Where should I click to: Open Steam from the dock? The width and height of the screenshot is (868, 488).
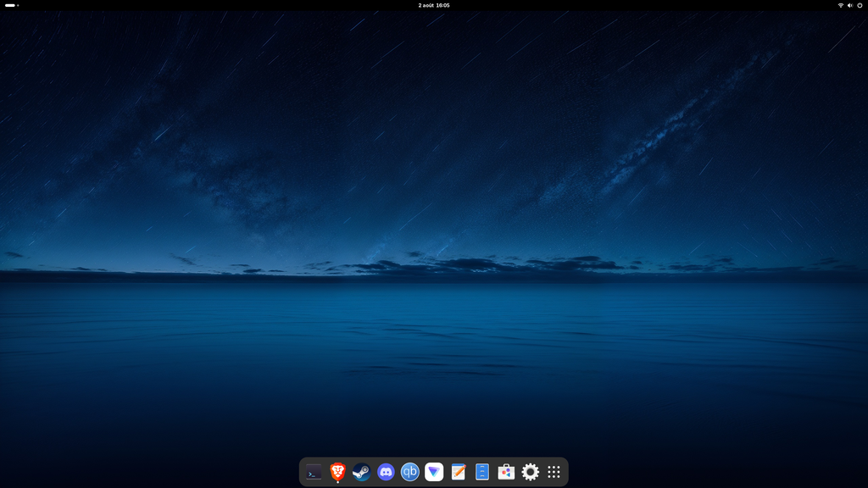coord(362,472)
